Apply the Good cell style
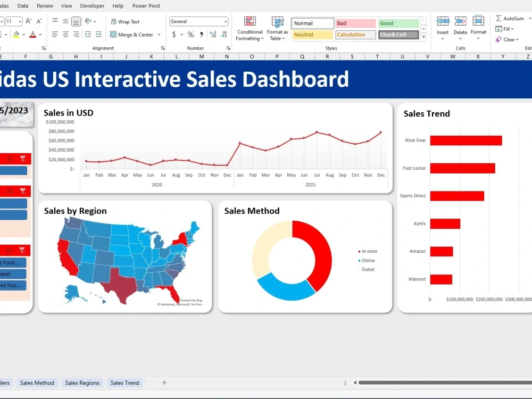This screenshot has width=532, height=399. [x=398, y=23]
